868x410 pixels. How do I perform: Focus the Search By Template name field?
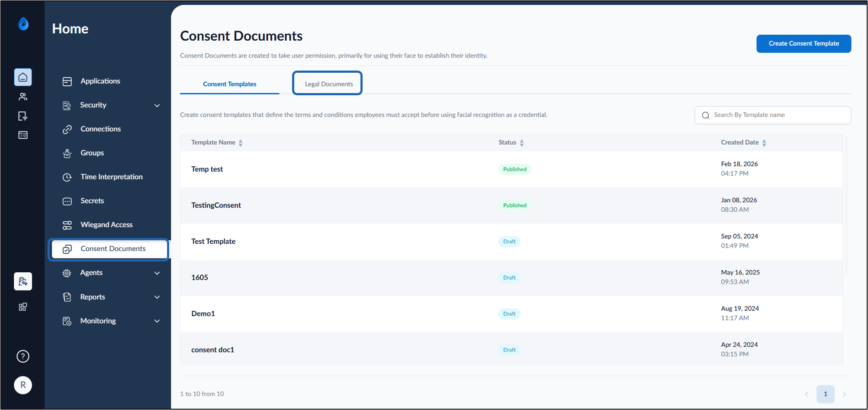(x=773, y=115)
